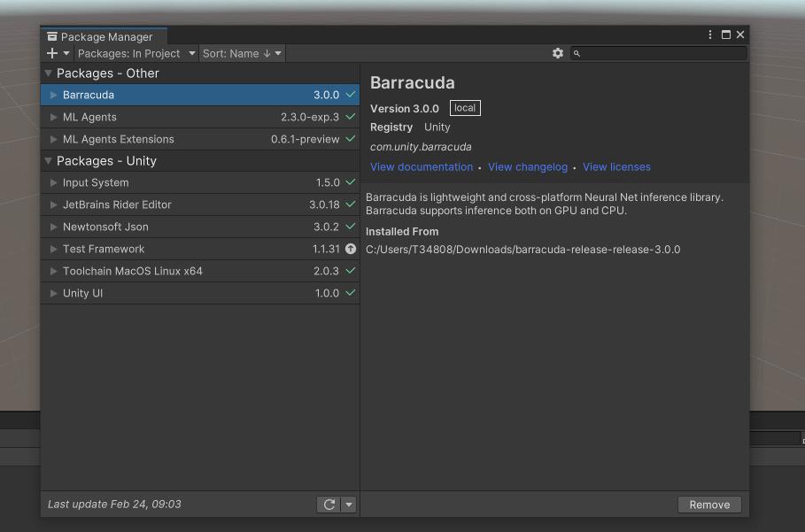Click the search magnifier icon
805x532 pixels.
[x=577, y=53]
